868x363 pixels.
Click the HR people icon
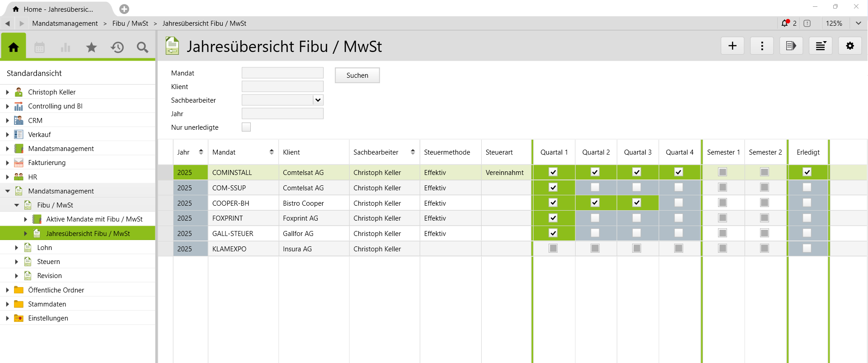(x=19, y=177)
